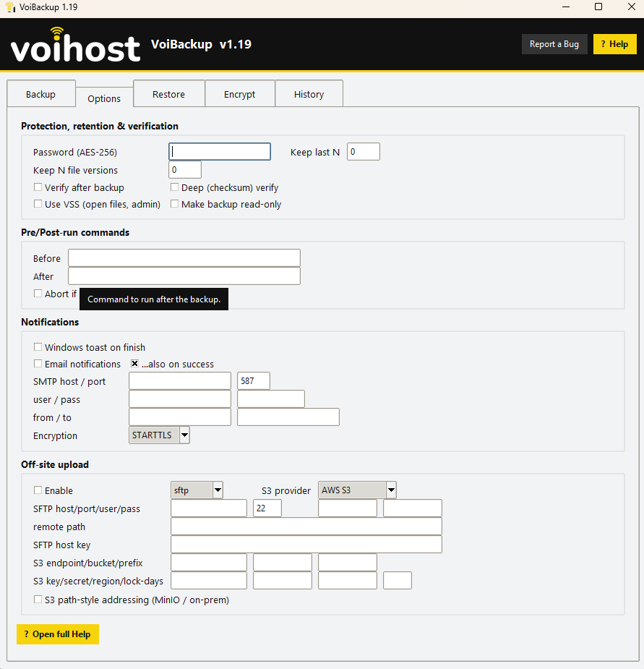The width and height of the screenshot is (644, 669).
Task: Uncheck ...also on success checkbox
Action: (x=134, y=364)
